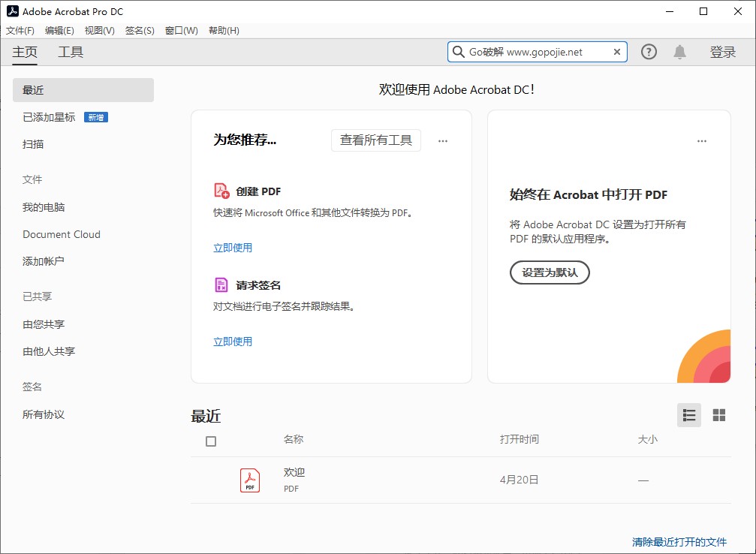Sort by the 大小 column header

[648, 439]
